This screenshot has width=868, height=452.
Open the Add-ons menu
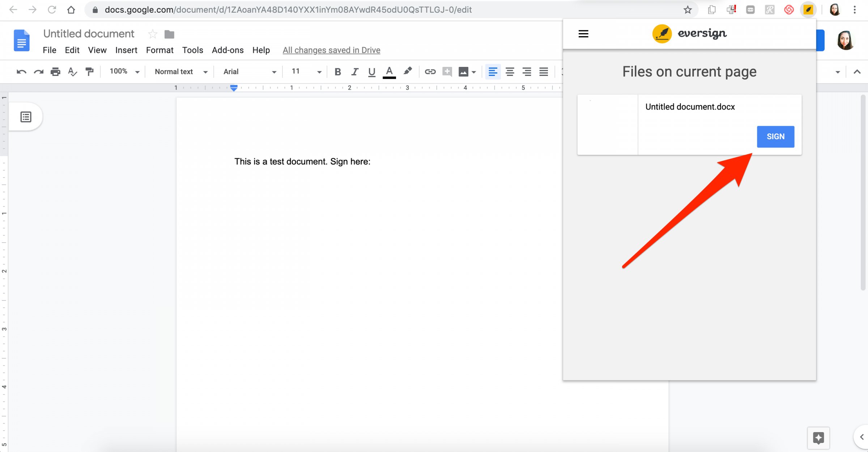pyautogui.click(x=228, y=50)
